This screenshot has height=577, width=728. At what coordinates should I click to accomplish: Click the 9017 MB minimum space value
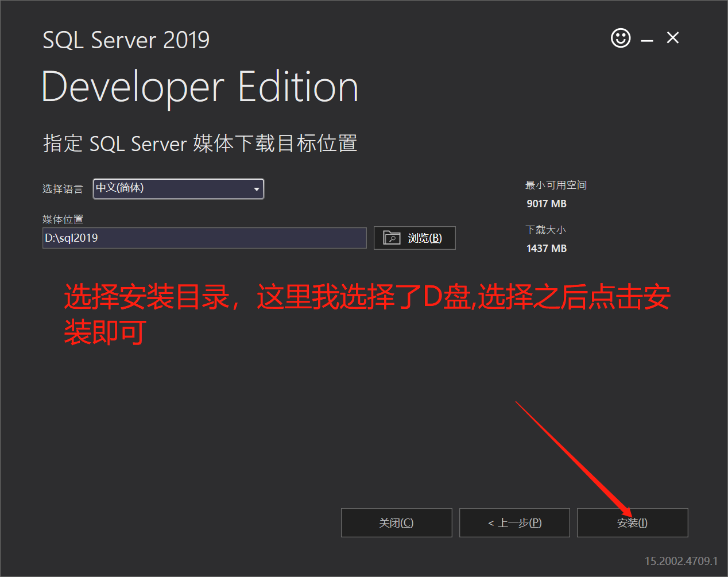[547, 204]
